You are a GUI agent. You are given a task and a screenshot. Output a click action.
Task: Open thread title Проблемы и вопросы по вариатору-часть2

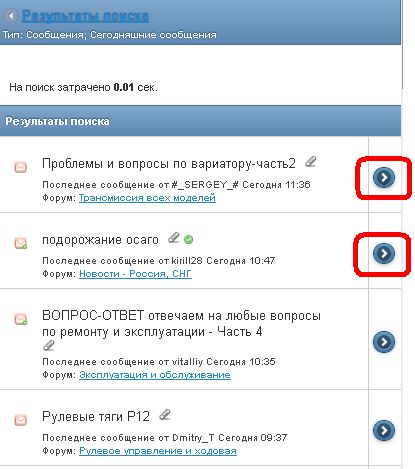click(169, 164)
